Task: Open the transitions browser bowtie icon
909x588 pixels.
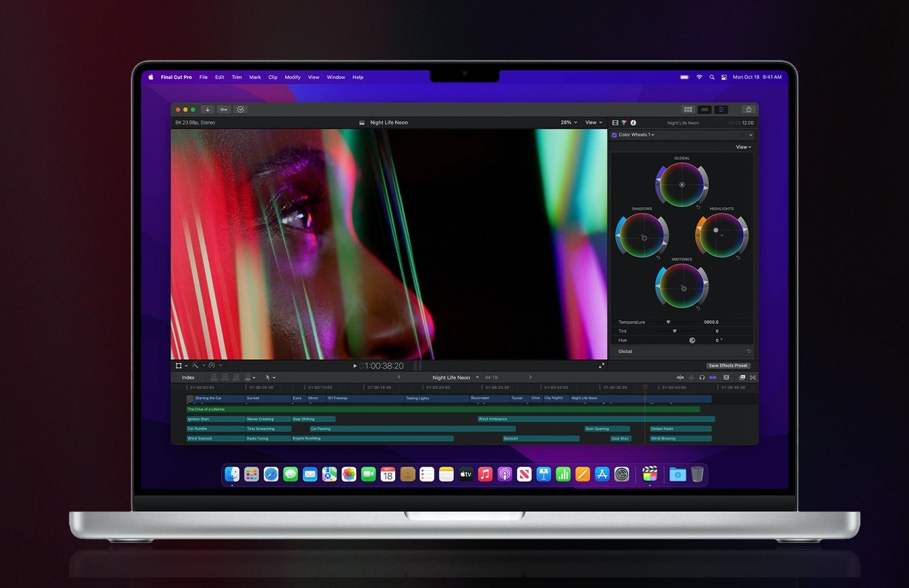Action: [753, 378]
